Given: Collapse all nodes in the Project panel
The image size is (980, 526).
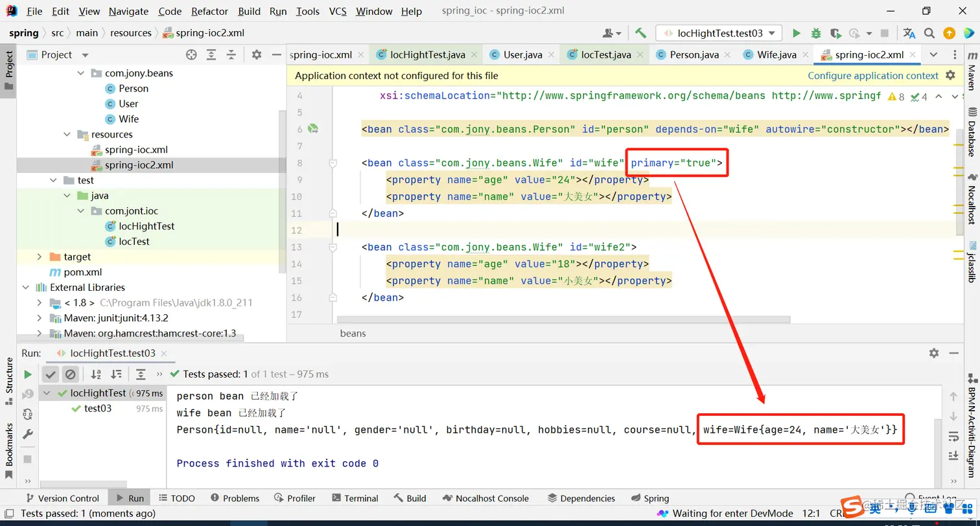Looking at the screenshot, I should (231, 55).
